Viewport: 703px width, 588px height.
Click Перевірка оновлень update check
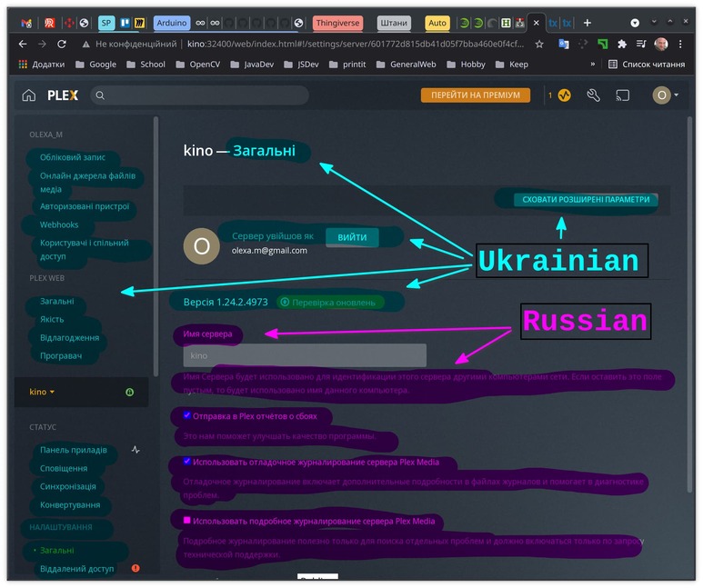click(x=329, y=303)
